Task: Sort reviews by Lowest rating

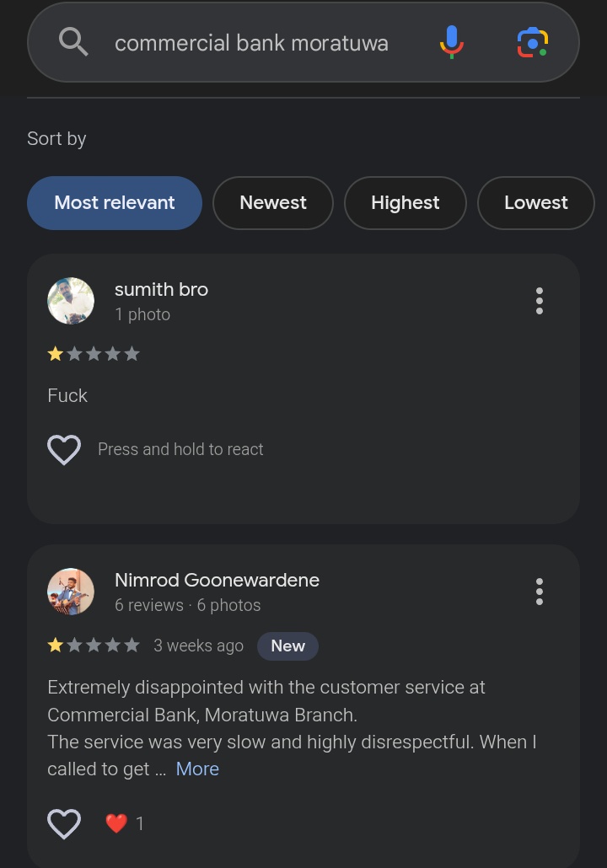Action: 536,203
